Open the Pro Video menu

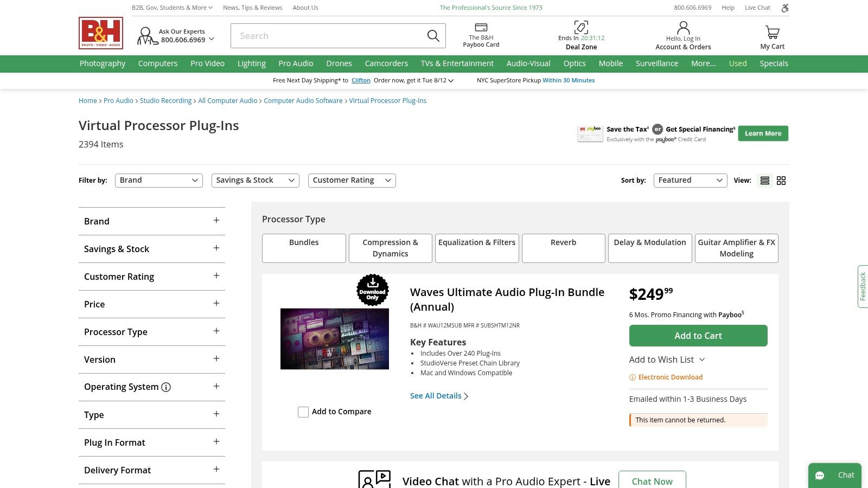click(x=207, y=63)
